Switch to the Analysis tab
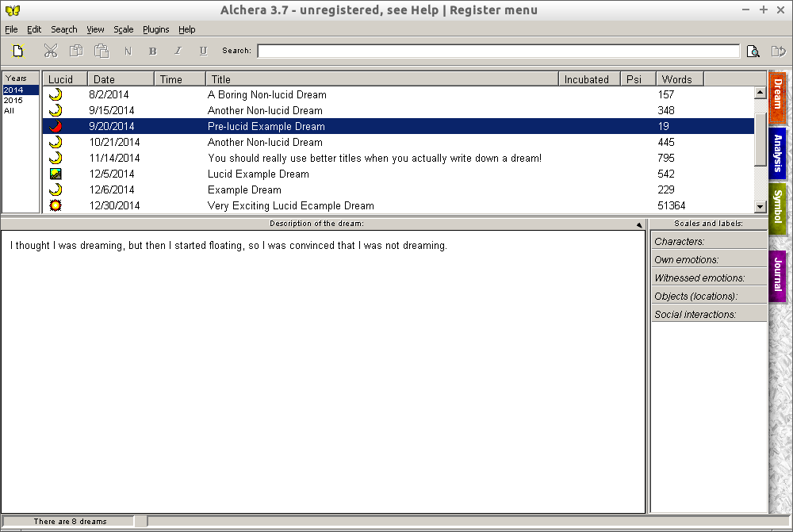 778,153
